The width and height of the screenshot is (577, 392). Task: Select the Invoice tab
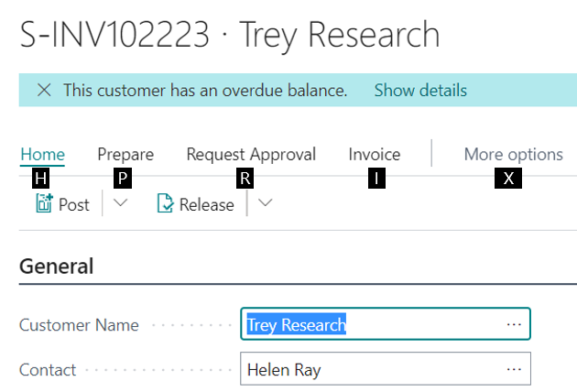pos(375,154)
